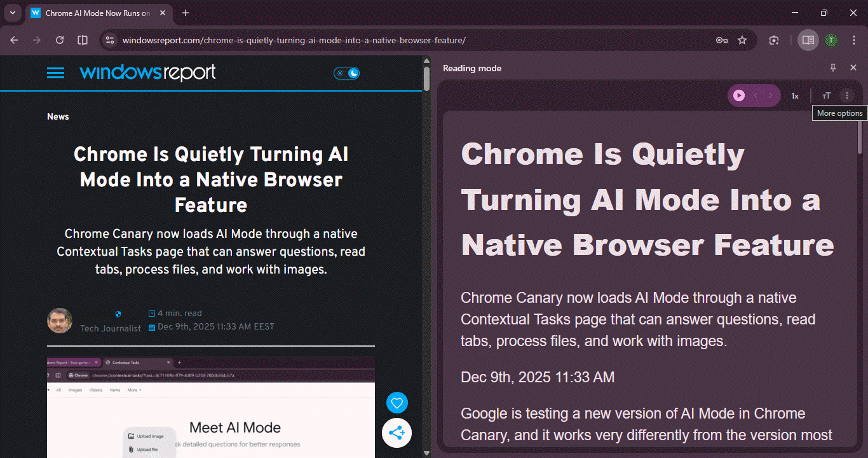The width and height of the screenshot is (868, 458).
Task: Select the Chrome AI Mode tab
Action: coord(95,13)
